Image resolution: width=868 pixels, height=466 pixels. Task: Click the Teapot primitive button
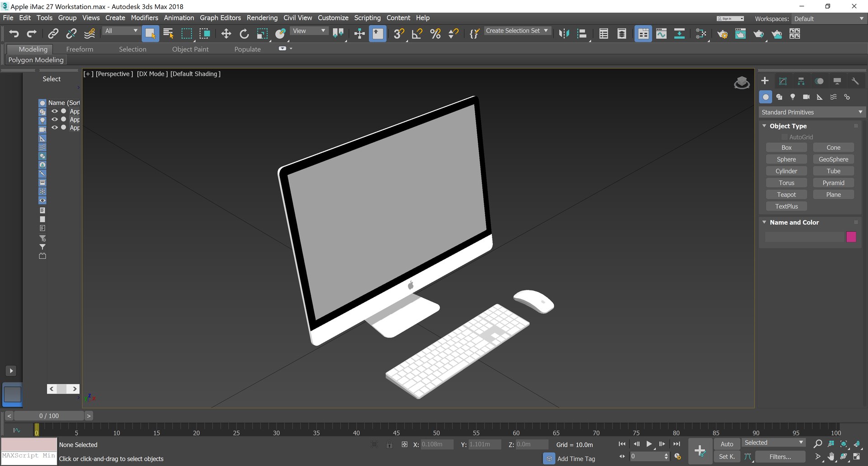(786, 195)
